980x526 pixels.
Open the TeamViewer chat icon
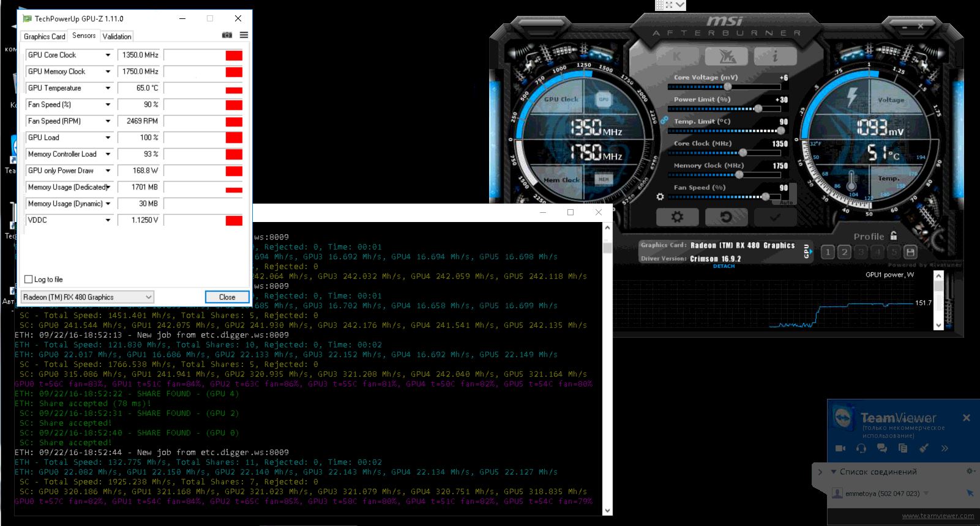click(x=882, y=448)
